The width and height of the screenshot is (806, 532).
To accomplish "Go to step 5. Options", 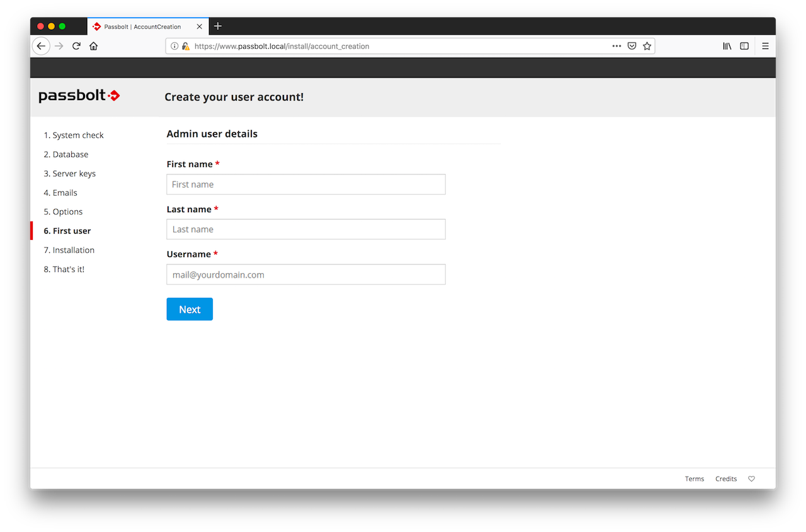I will 63,212.
